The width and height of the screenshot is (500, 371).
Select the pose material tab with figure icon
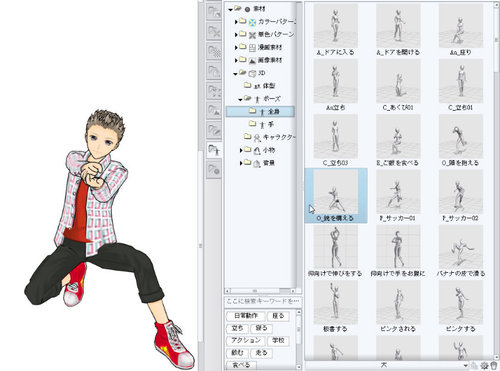coord(214,151)
